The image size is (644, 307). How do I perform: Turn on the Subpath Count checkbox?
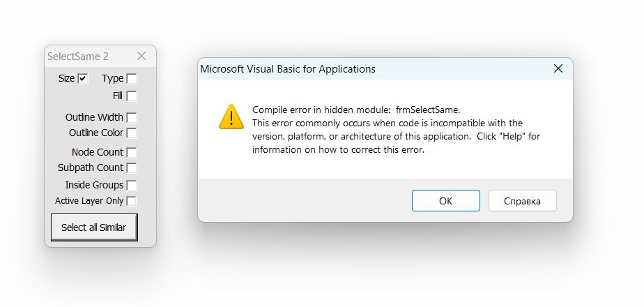132,168
